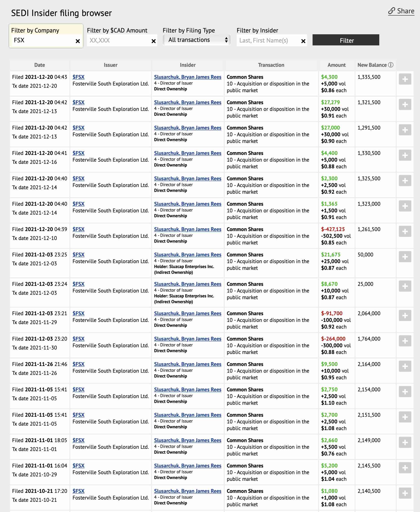Type in the Filter by Insider field
The image size is (420, 512).
(267, 41)
